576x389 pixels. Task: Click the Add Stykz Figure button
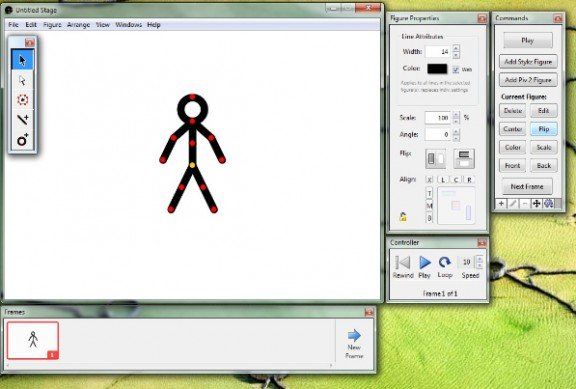(528, 62)
